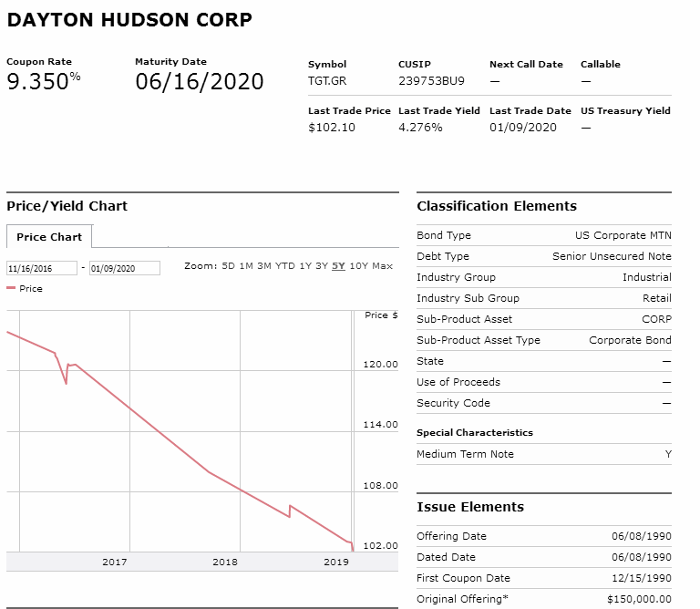
Task: Click the 108.00 price axis label
Action: click(x=380, y=485)
